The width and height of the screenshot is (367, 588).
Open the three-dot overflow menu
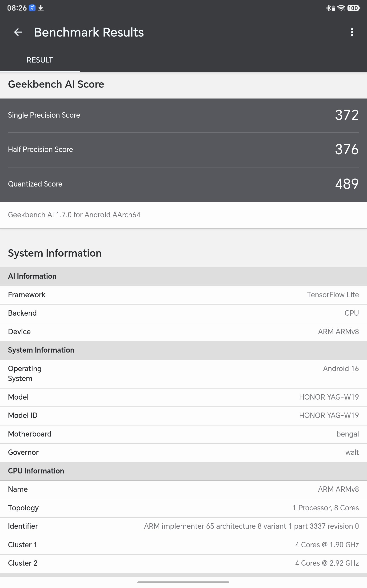[352, 32]
